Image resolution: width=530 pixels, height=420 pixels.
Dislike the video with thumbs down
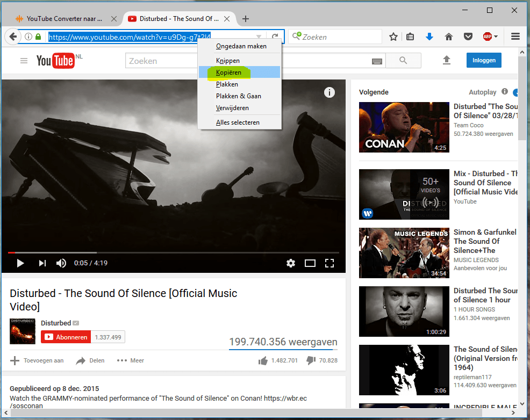[x=311, y=360]
